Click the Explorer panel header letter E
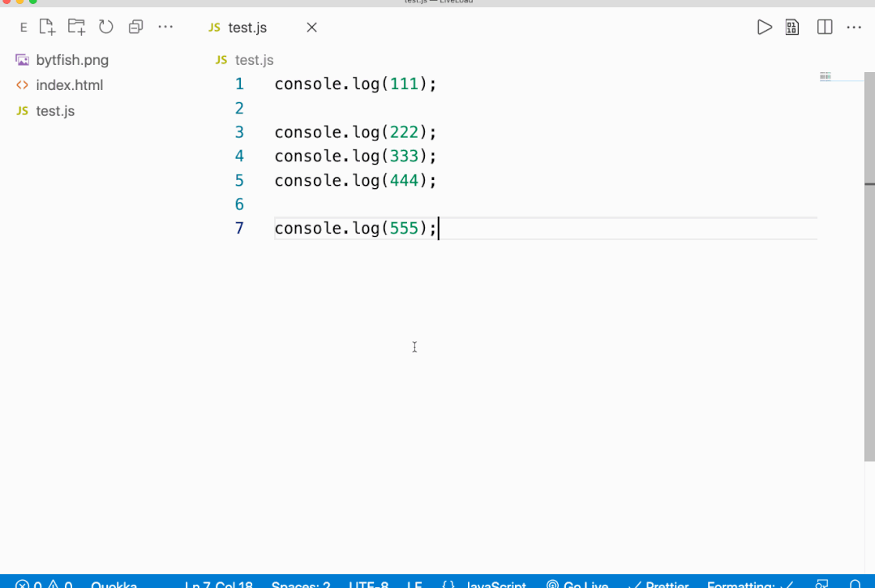 pyautogui.click(x=24, y=28)
